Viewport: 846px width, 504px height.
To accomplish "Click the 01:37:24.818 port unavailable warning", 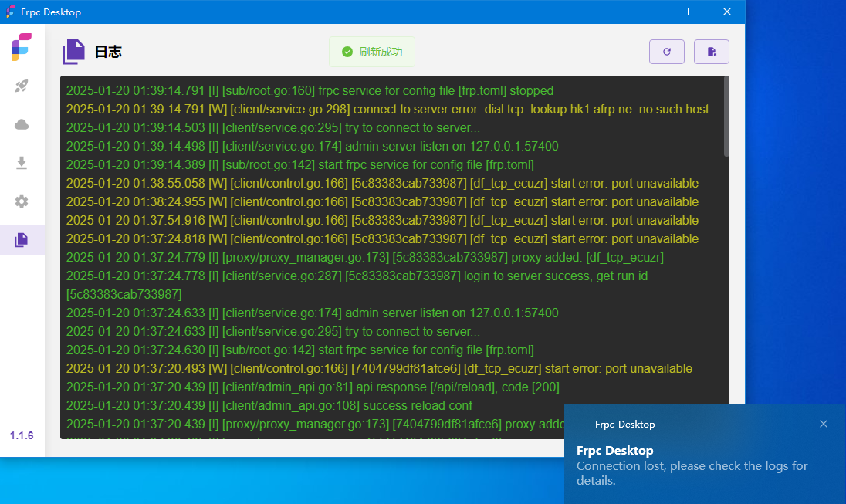I will coord(383,238).
